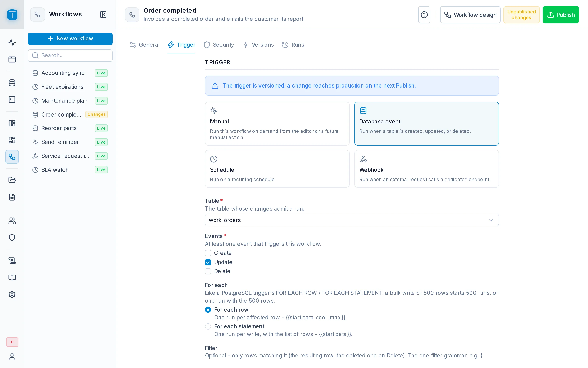588x368 pixels.
Task: Open the work_orders table dropdown
Action: [352, 220]
